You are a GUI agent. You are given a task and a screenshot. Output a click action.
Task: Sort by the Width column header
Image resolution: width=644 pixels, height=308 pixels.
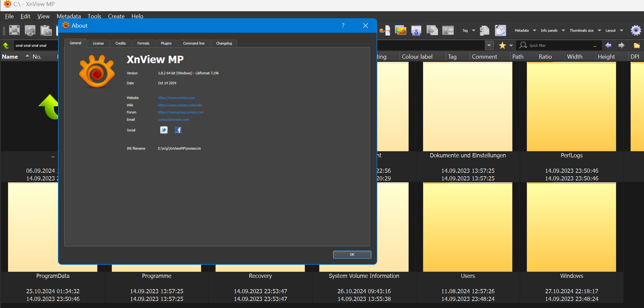pyautogui.click(x=580, y=57)
